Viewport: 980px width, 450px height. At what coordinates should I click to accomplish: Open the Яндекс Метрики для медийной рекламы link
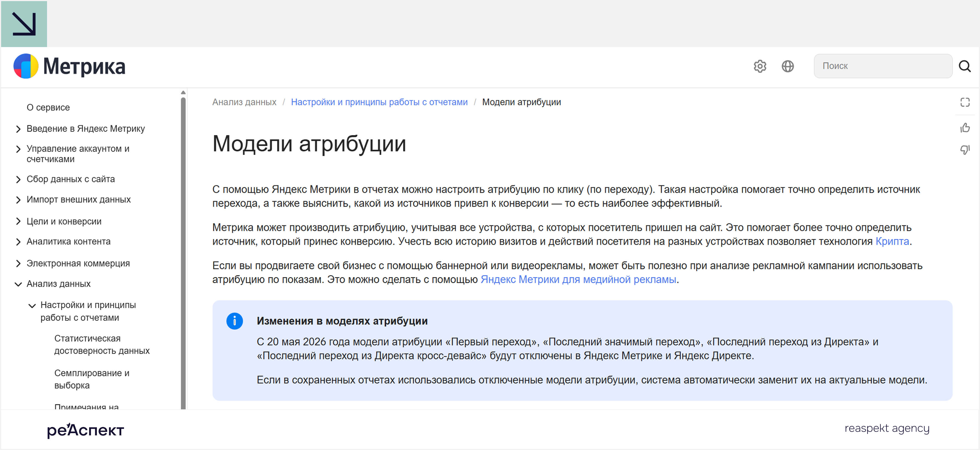tap(578, 280)
